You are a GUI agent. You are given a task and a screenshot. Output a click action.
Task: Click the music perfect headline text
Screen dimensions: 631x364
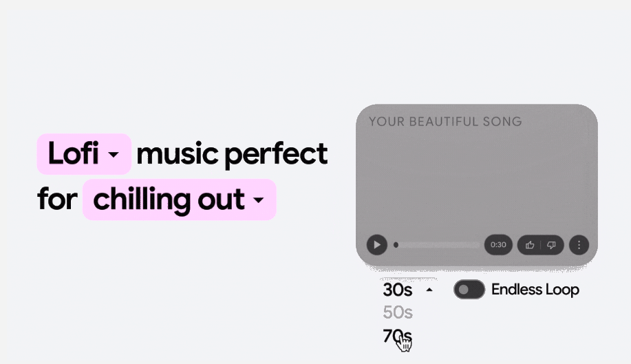click(232, 154)
